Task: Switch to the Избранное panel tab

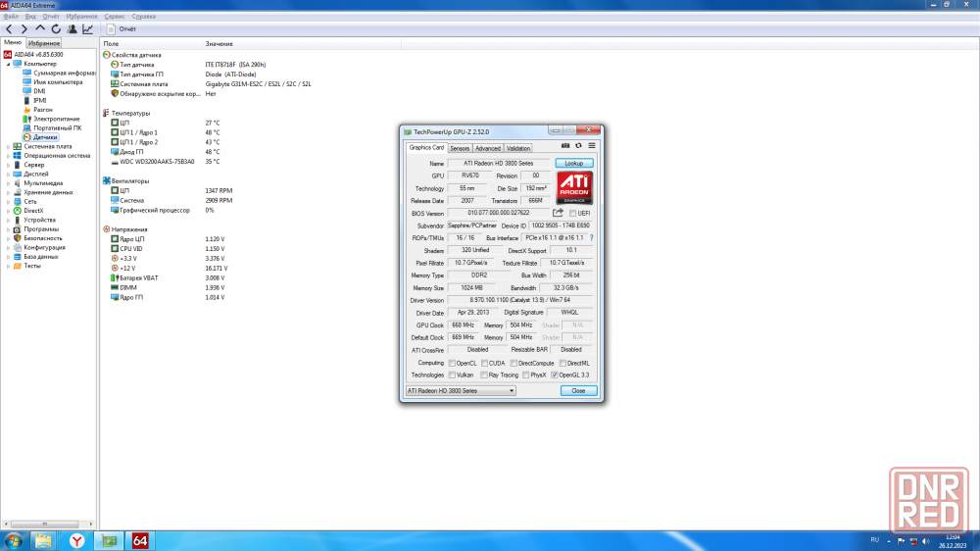Action: coord(44,43)
